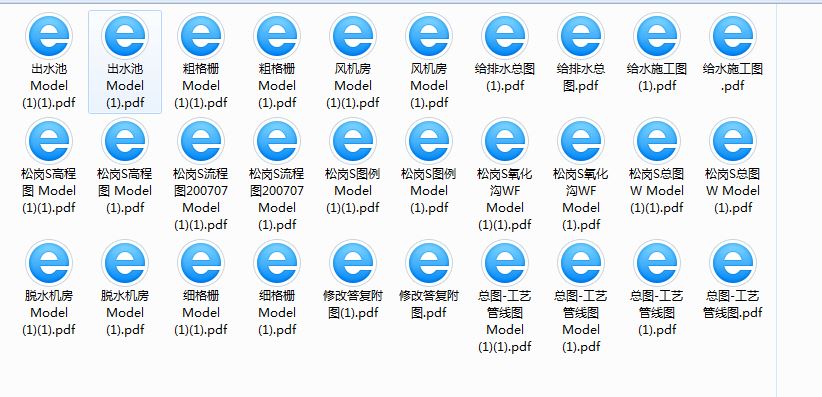Select 松岗S氧化沟WF Model (1)(1).pdf icon

click(505, 141)
